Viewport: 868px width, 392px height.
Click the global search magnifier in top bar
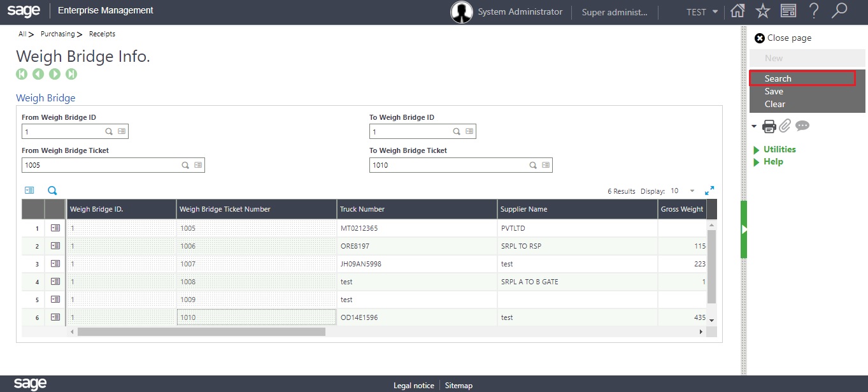pyautogui.click(x=839, y=11)
